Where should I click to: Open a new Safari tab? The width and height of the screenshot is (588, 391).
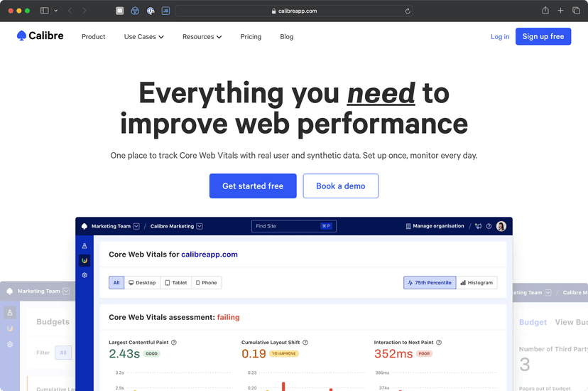pos(560,11)
